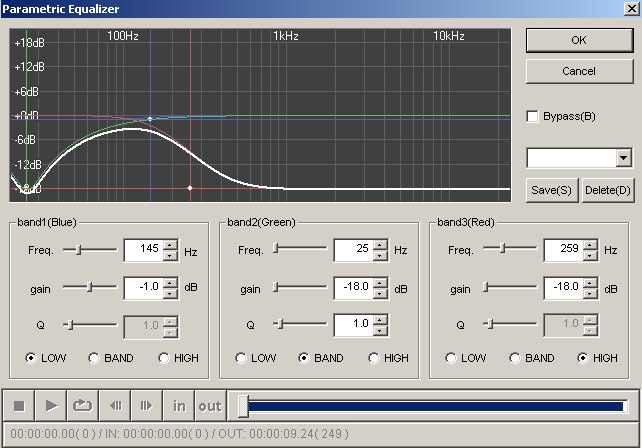Select LOW filter type for band3
The width and height of the screenshot is (642, 448).
(x=451, y=358)
